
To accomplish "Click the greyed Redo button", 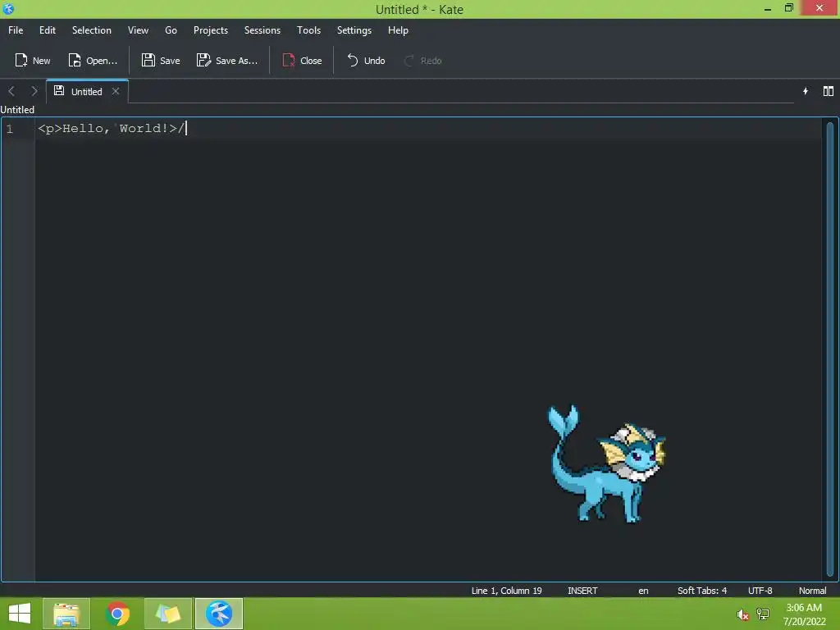I will pos(422,61).
